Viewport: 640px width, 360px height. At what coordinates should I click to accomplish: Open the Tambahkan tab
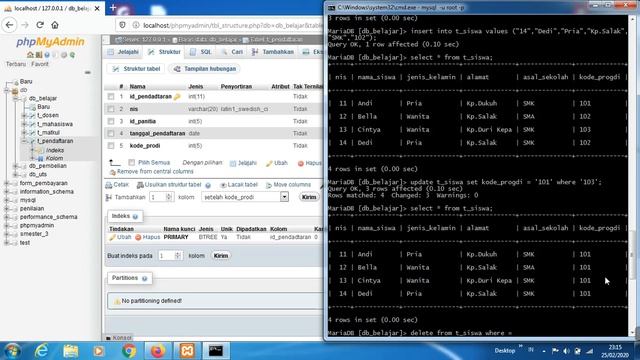pyautogui.click(x=273, y=52)
